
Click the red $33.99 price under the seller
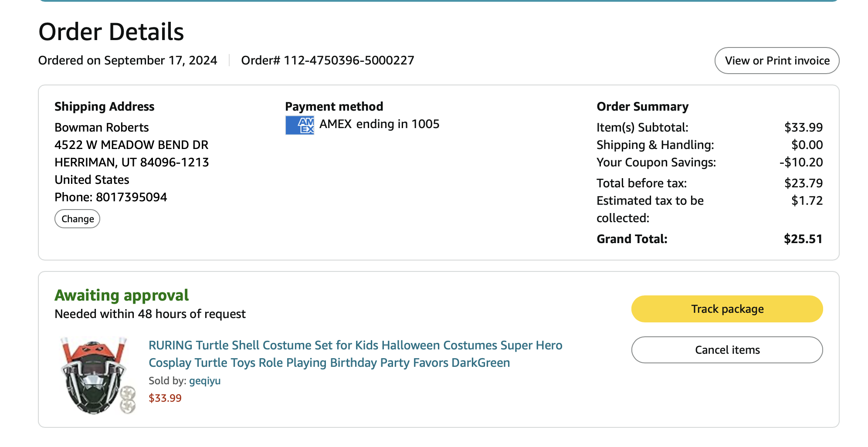click(165, 398)
